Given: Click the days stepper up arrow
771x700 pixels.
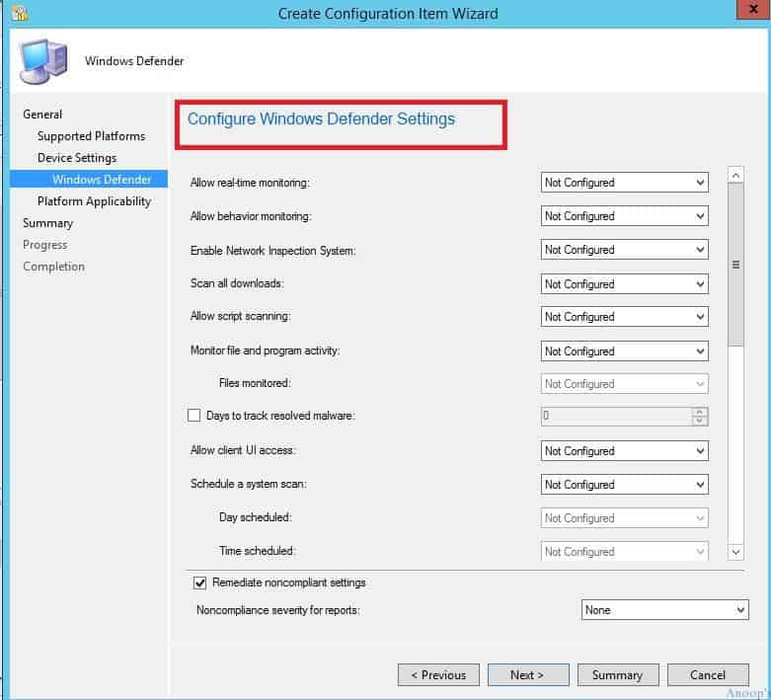Looking at the screenshot, I should click(700, 412).
